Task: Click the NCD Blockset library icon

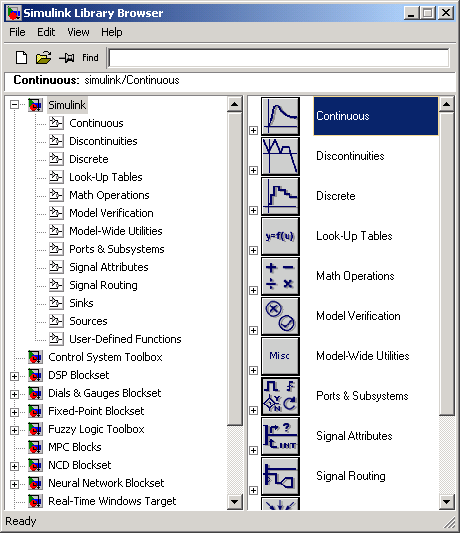Action: (x=35, y=465)
